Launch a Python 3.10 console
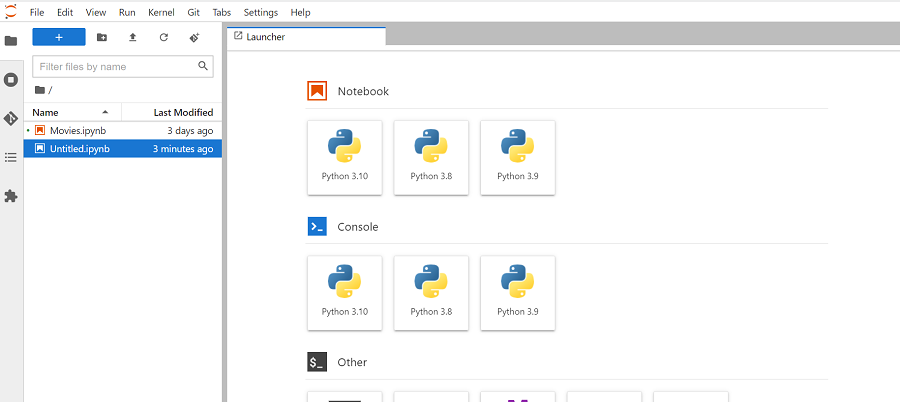The width and height of the screenshot is (900, 402). 344,293
